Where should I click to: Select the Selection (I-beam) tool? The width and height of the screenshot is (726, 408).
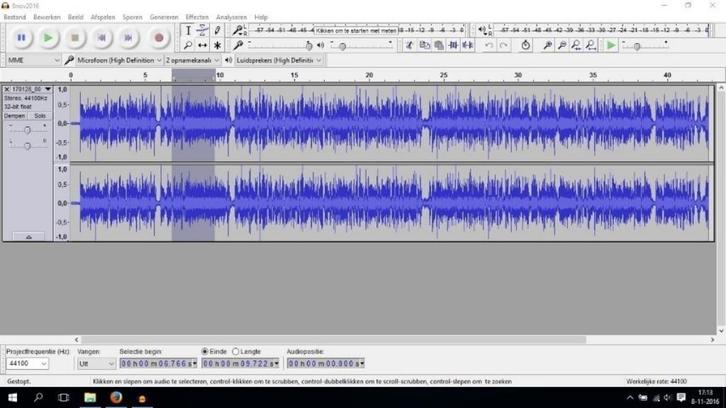pyautogui.click(x=188, y=31)
